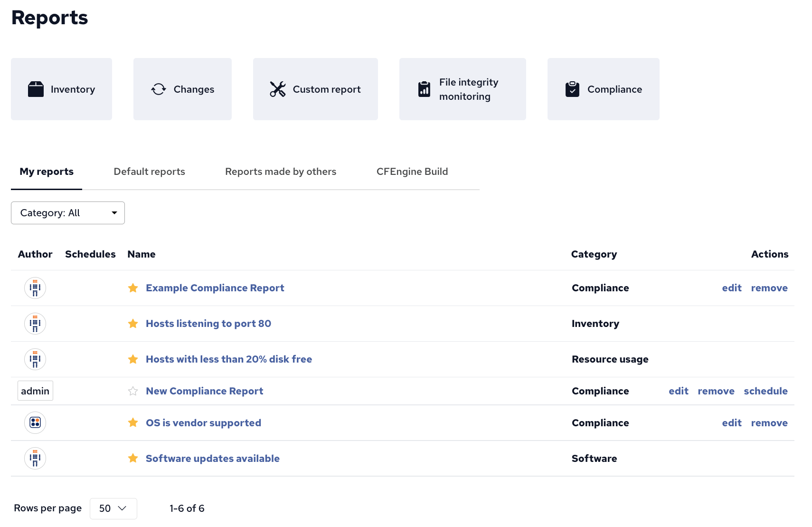
Task: Toggle star for Hosts with less than 20% disk free
Action: (x=133, y=359)
